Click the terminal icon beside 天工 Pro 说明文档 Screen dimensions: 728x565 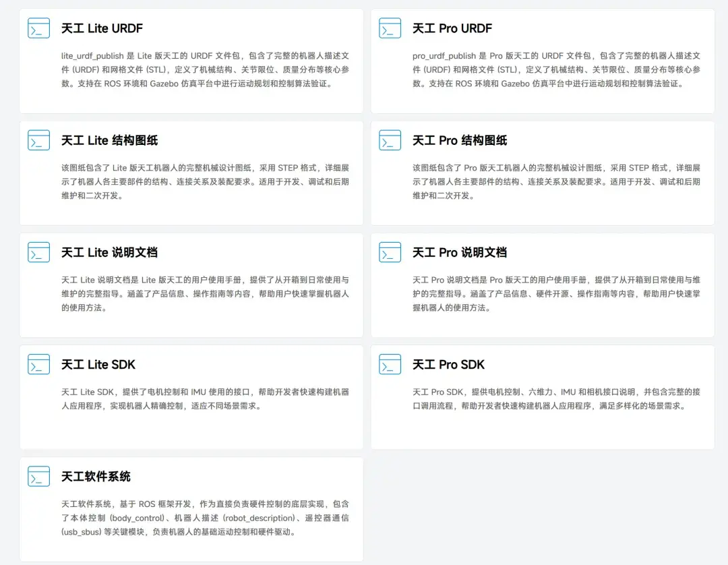[390, 252]
